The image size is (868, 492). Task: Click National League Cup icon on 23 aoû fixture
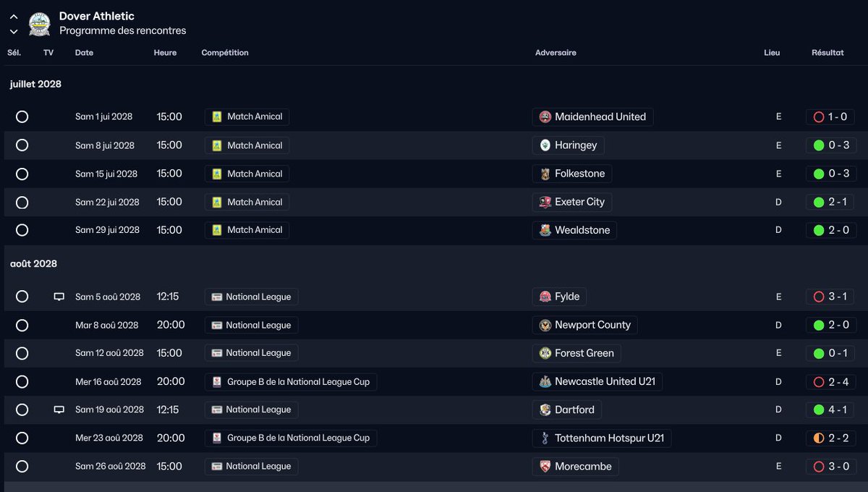217,438
